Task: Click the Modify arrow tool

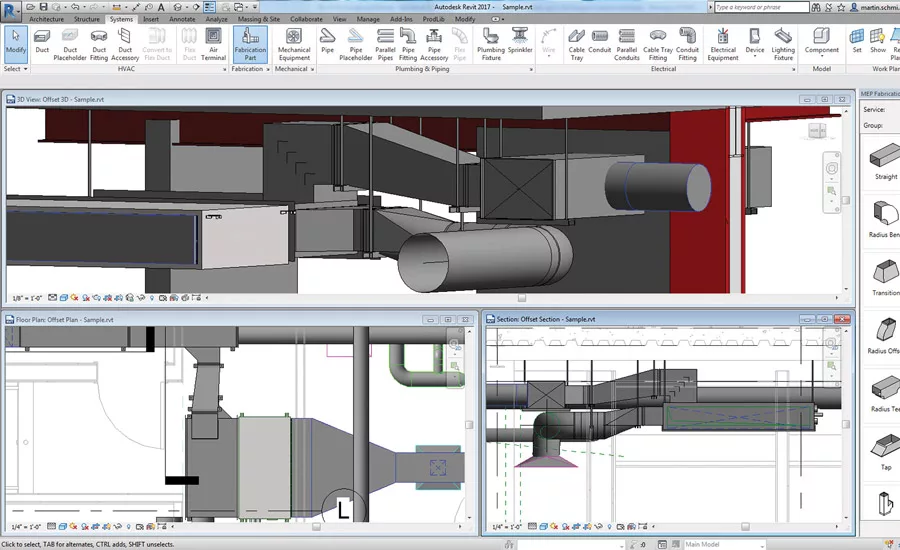Action: coord(15,44)
